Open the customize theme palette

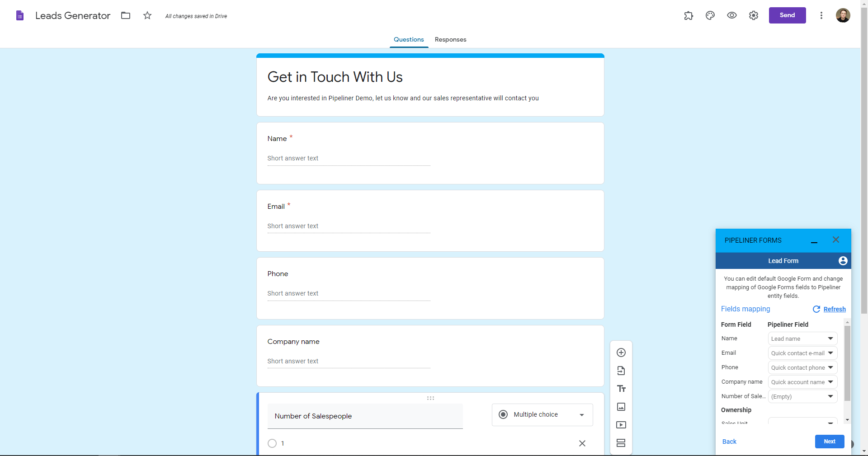pos(710,15)
